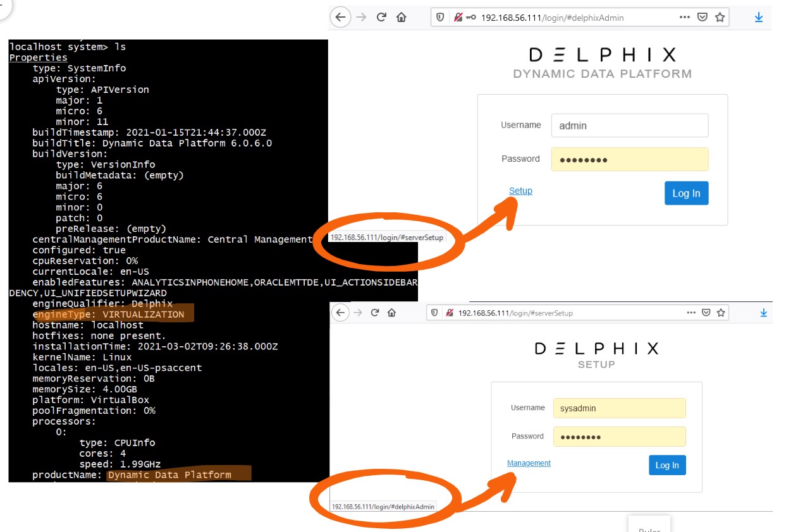
Task: Go forward in the serverSetup browser window
Action: click(x=359, y=312)
